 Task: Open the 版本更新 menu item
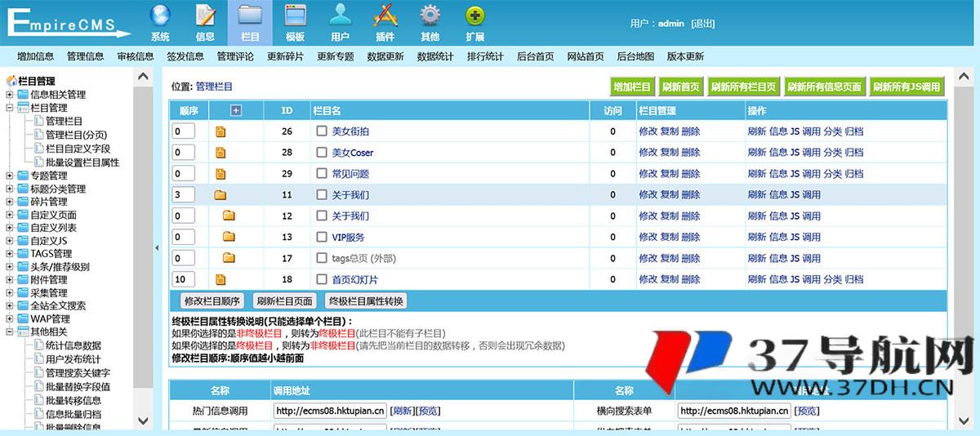pos(685,56)
